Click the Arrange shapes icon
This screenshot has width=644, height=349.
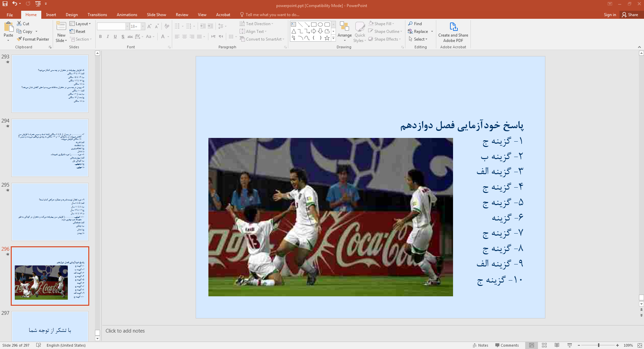coord(344,27)
